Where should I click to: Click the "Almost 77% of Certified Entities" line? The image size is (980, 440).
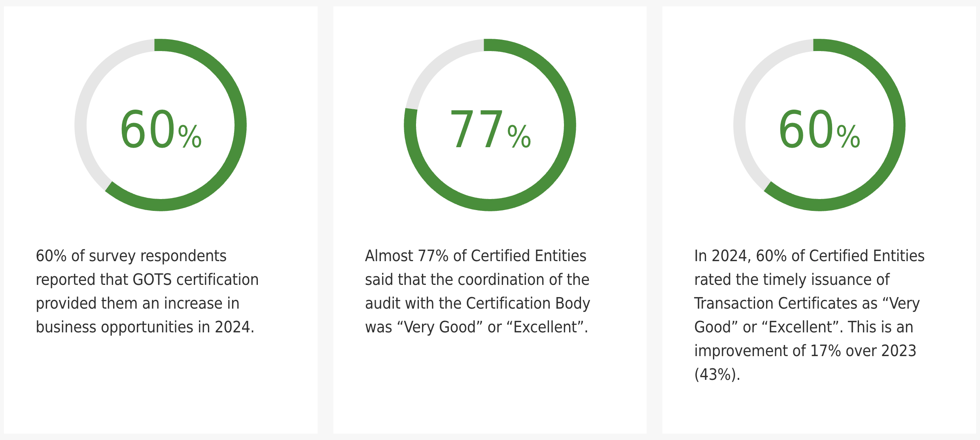click(x=475, y=256)
